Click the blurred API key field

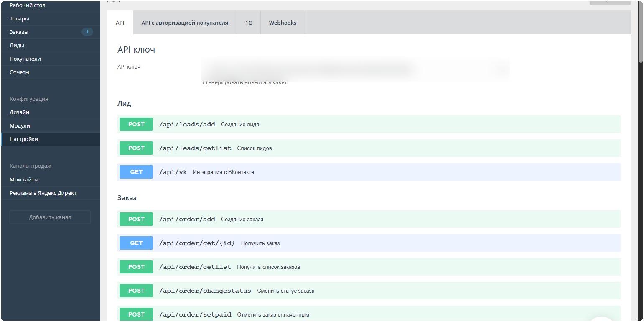point(354,69)
